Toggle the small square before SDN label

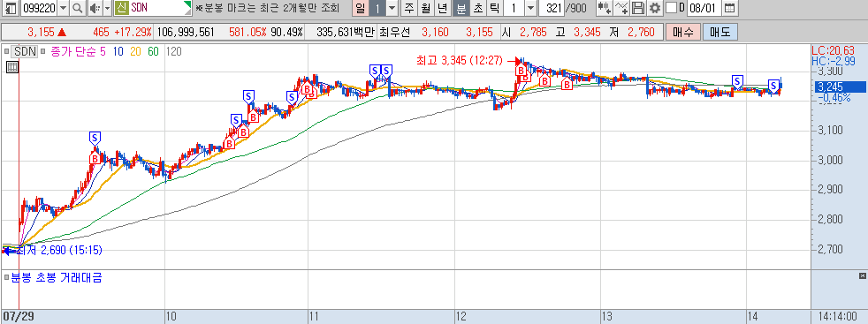[7, 52]
